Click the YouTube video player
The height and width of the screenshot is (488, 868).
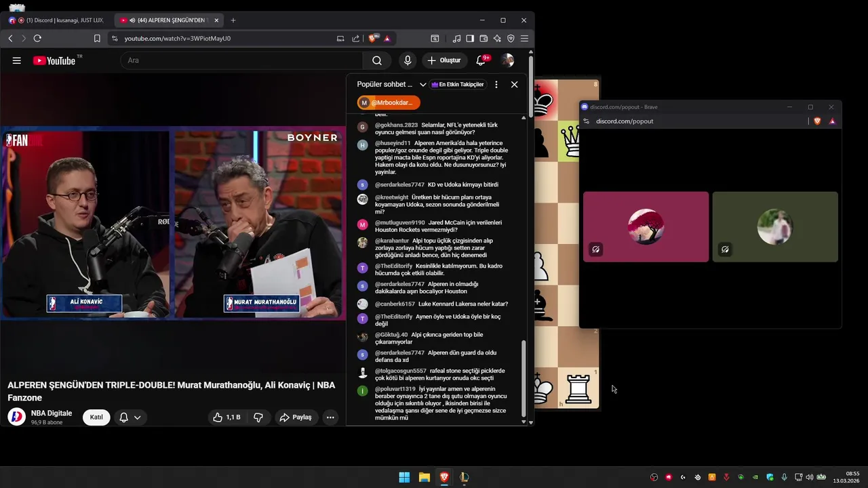click(173, 224)
